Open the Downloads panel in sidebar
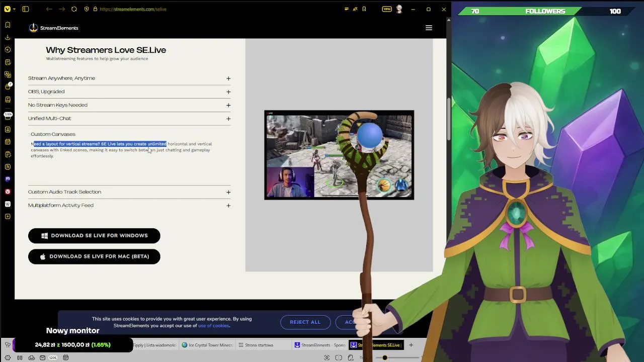644x362 pixels. (8, 37)
